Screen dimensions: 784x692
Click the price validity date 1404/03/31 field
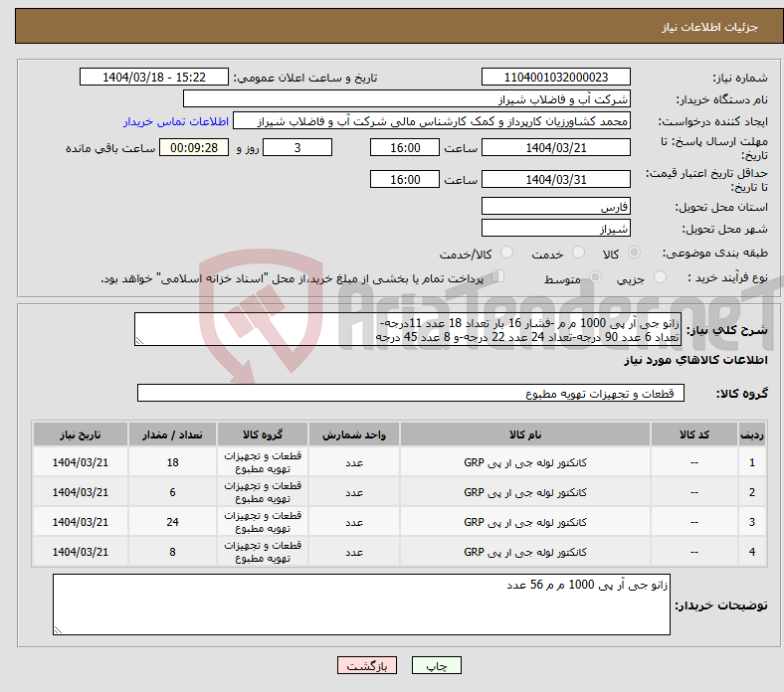click(555, 179)
